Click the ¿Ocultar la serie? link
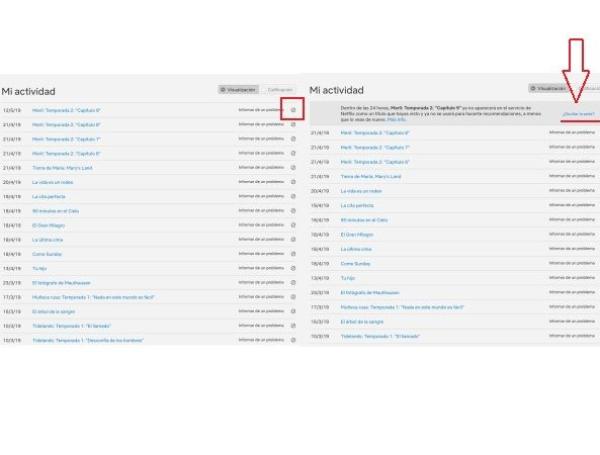This screenshot has width=600, height=455. 579,114
